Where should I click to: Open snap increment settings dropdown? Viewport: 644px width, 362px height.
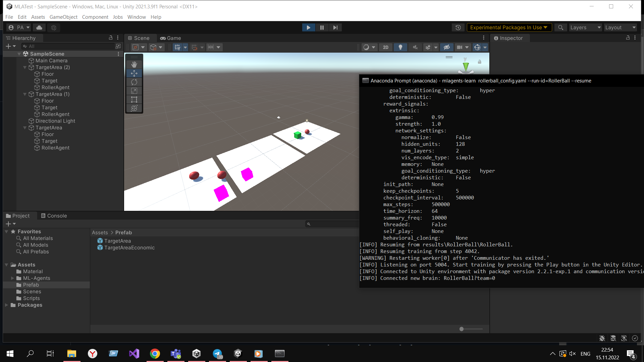[214, 47]
